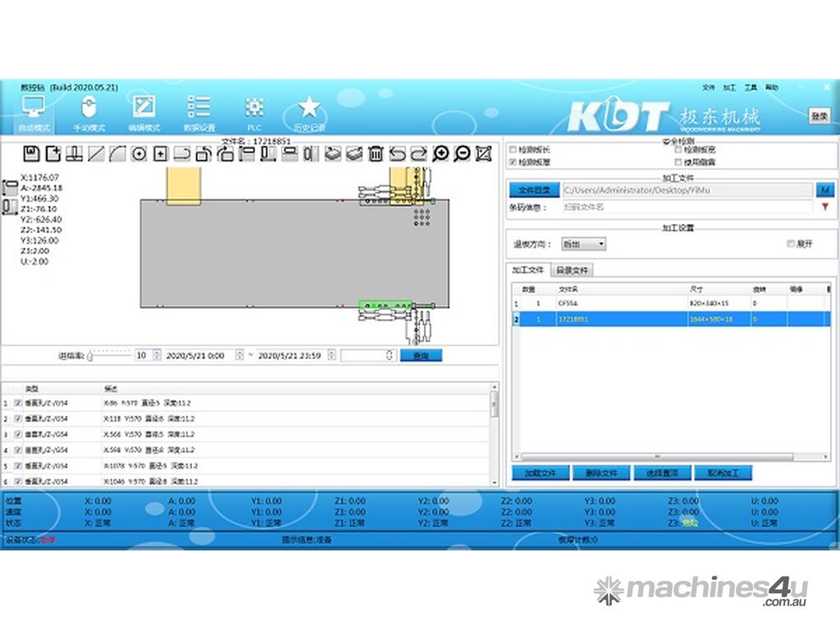This screenshot has width=840, height=630.
Task: Open the 退板方向 dropdown
Action: [x=583, y=244]
